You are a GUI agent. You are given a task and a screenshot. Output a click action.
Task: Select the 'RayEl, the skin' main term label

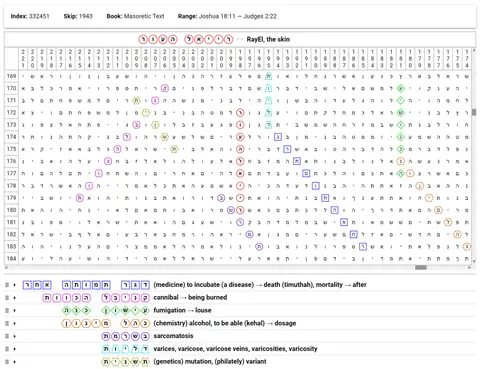pyautogui.click(x=268, y=39)
